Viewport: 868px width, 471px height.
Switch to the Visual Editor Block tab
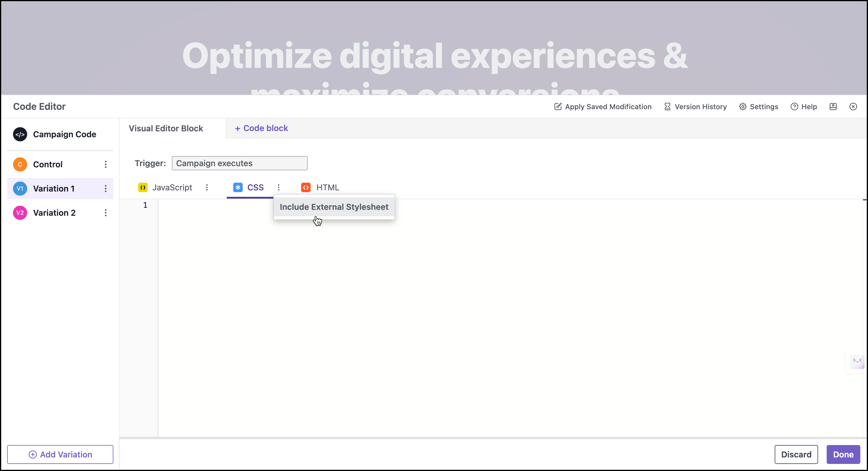[x=166, y=128]
